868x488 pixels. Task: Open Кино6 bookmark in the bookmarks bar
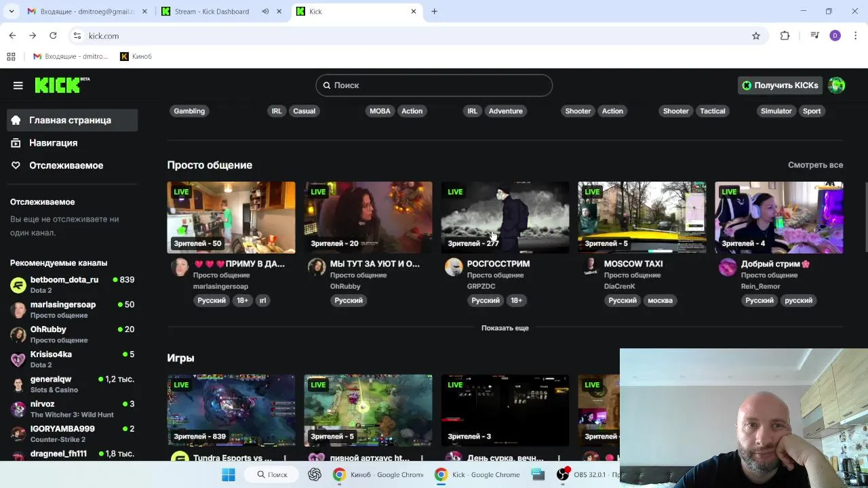[136, 56]
